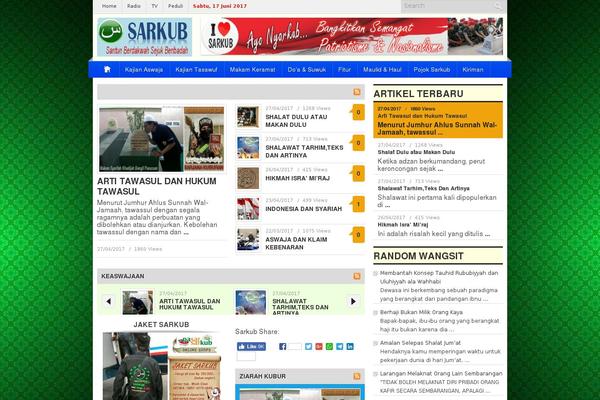Share on Twitter via share icon
This screenshot has height=400, width=600.
[x=308, y=346]
